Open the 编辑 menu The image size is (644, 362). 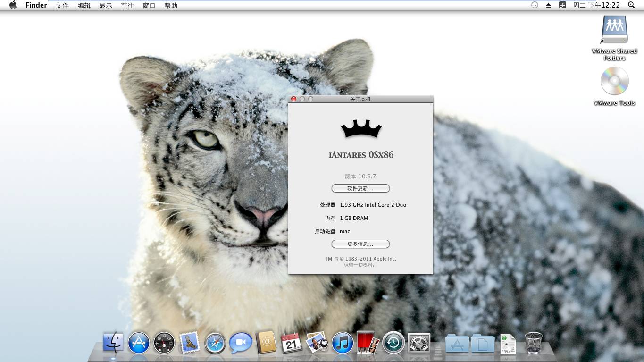(x=84, y=6)
